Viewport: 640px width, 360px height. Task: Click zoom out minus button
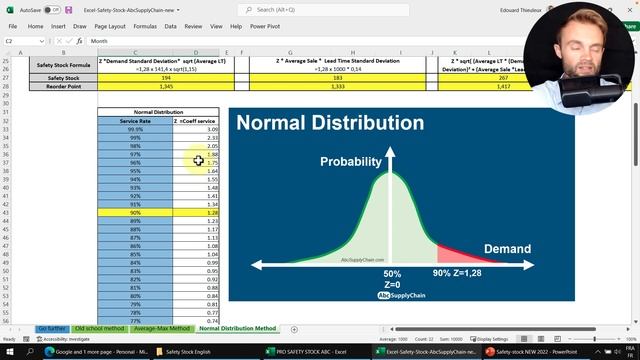tap(570, 339)
